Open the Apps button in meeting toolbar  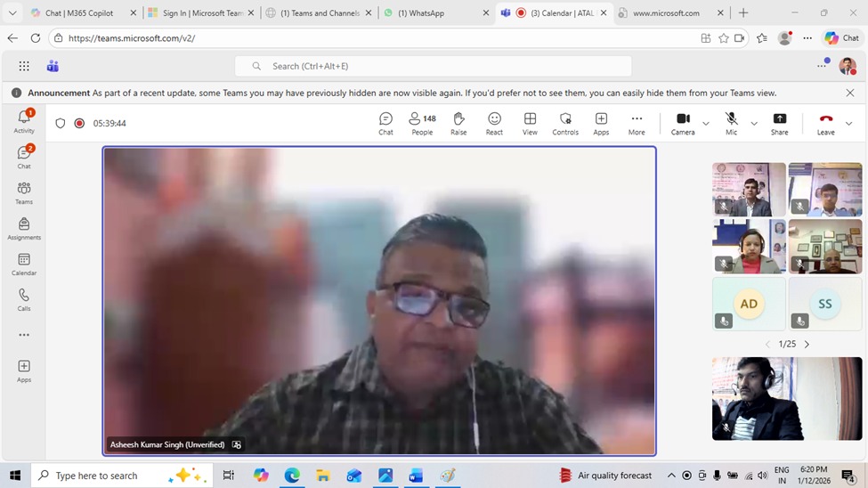point(601,123)
